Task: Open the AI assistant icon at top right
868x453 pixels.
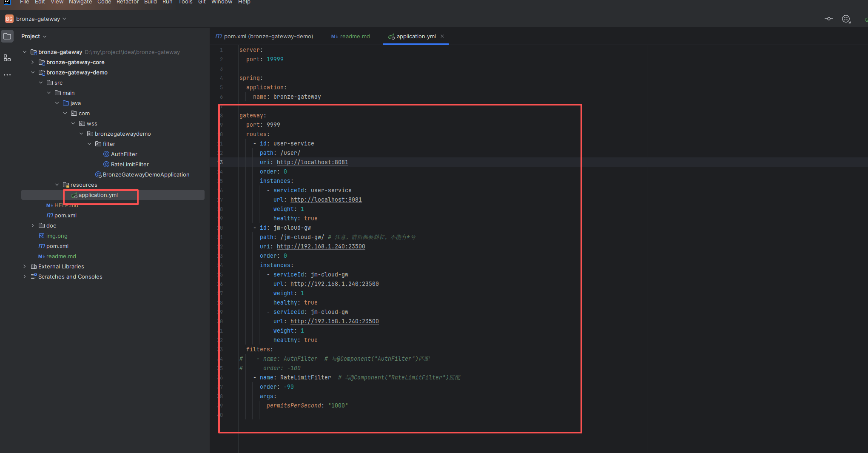Action: point(846,19)
